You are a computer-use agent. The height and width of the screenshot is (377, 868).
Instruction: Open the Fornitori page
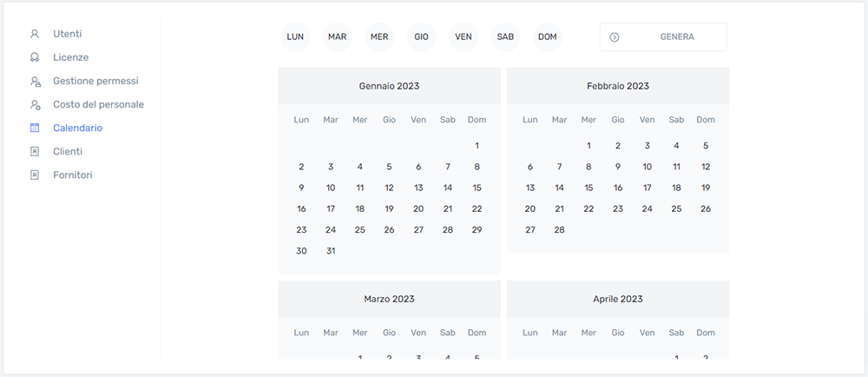(73, 175)
